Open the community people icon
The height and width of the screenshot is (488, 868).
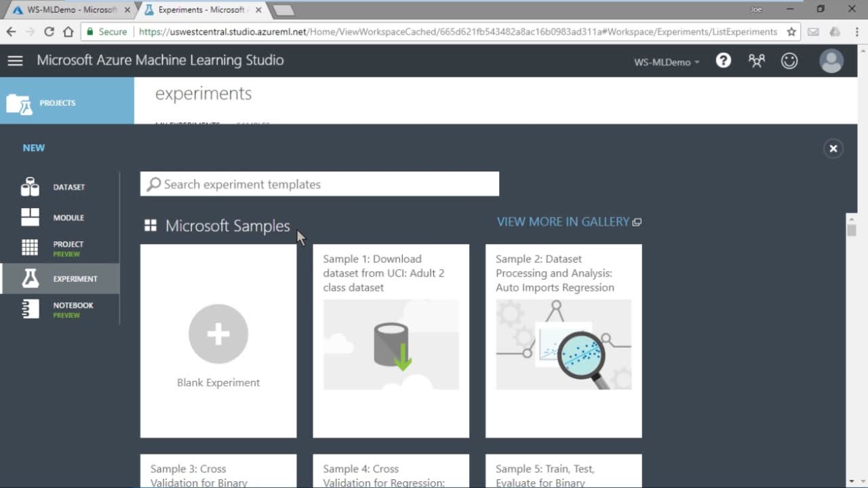point(756,61)
